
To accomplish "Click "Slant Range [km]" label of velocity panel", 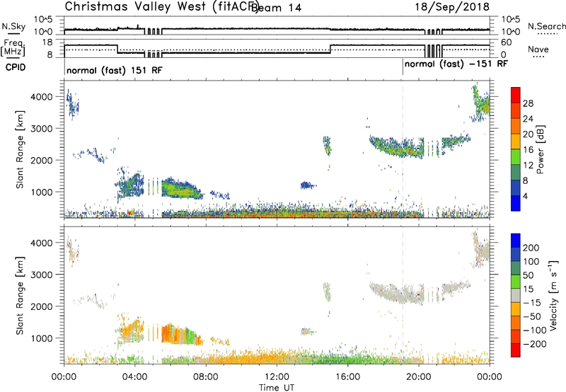I will [x=20, y=296].
